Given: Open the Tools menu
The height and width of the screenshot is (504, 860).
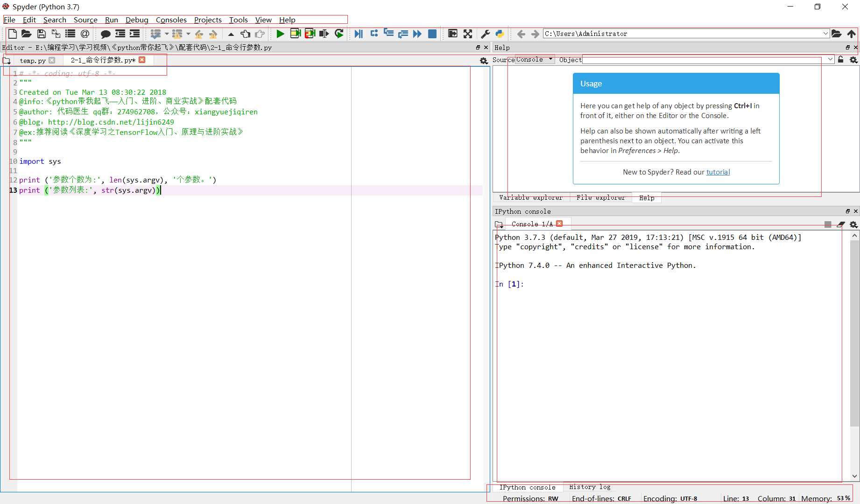Looking at the screenshot, I should point(238,20).
